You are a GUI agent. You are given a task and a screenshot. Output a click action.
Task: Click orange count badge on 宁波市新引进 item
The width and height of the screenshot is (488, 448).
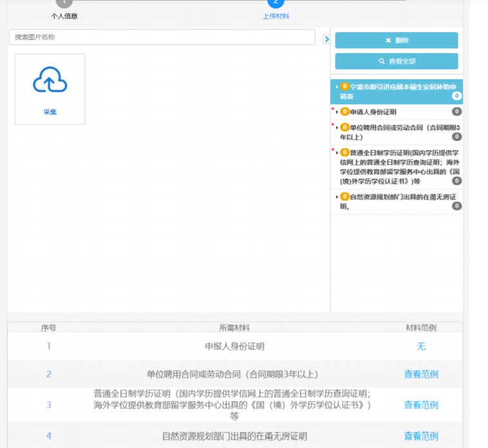tap(344, 86)
